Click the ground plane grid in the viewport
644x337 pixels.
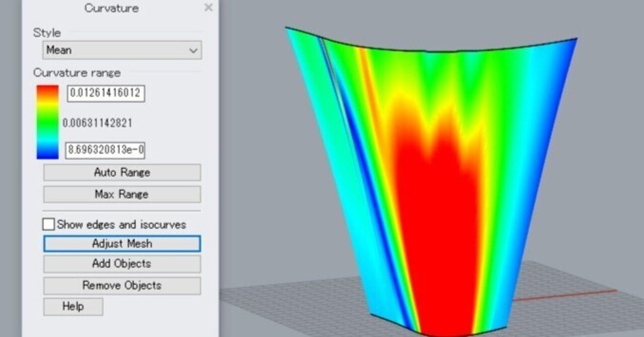pos(579,312)
